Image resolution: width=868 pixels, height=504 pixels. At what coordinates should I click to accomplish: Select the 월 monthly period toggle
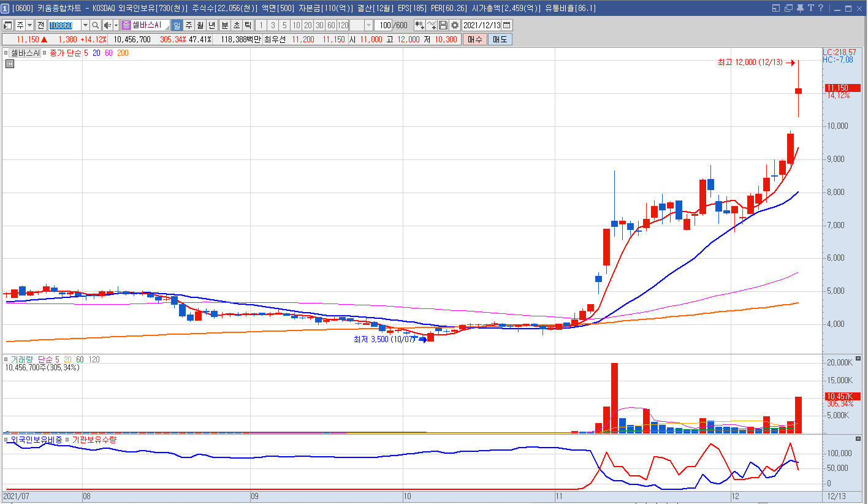tap(200, 25)
